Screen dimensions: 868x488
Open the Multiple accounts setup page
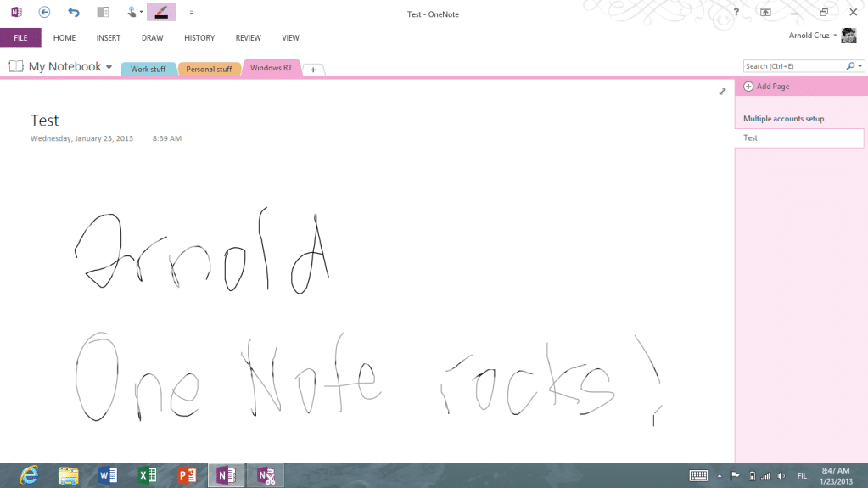click(x=783, y=119)
